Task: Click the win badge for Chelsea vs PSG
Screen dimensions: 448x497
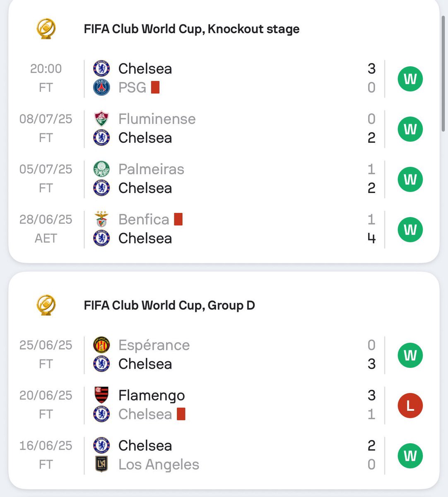Action: pyautogui.click(x=410, y=79)
